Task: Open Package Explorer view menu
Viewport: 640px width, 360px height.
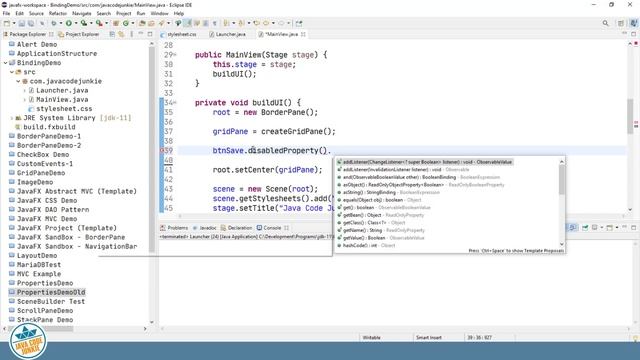Action: [131, 34]
